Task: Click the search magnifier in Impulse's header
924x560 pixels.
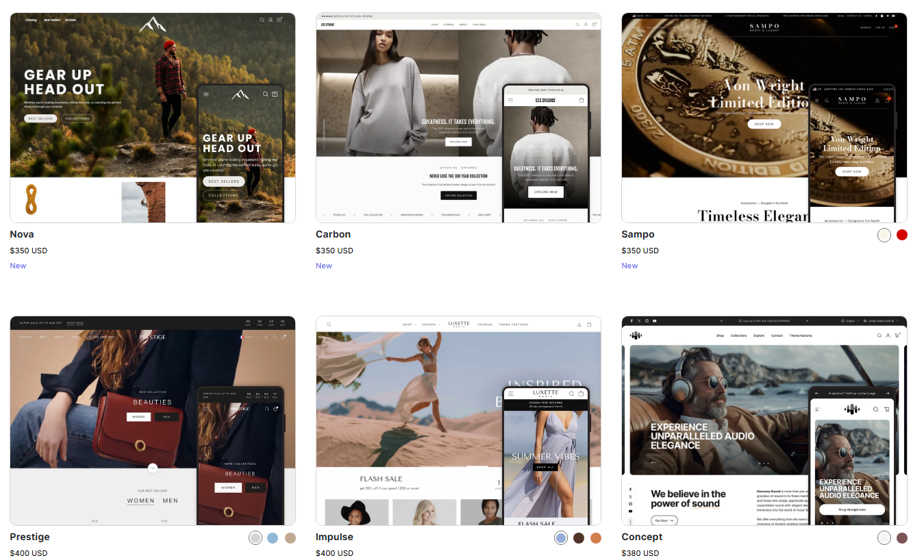Action: [329, 324]
